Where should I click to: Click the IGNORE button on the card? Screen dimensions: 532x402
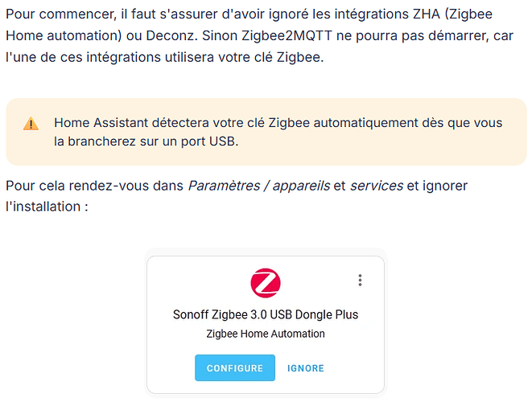click(306, 368)
